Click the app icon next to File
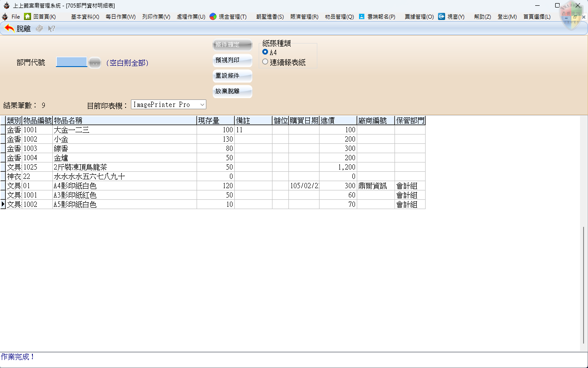This screenshot has height=368, width=588. [x=5, y=16]
